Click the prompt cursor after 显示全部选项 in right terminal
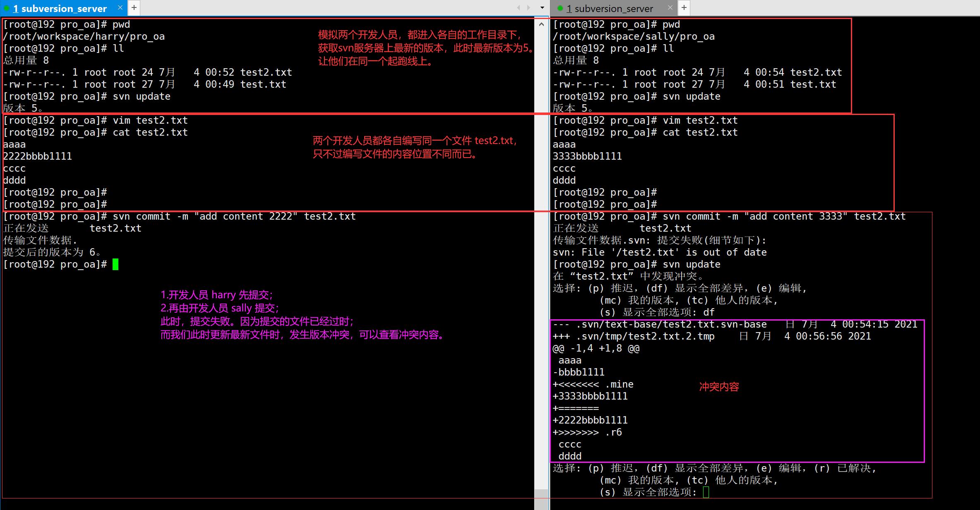Screen dimensions: 980x510 pos(706,492)
